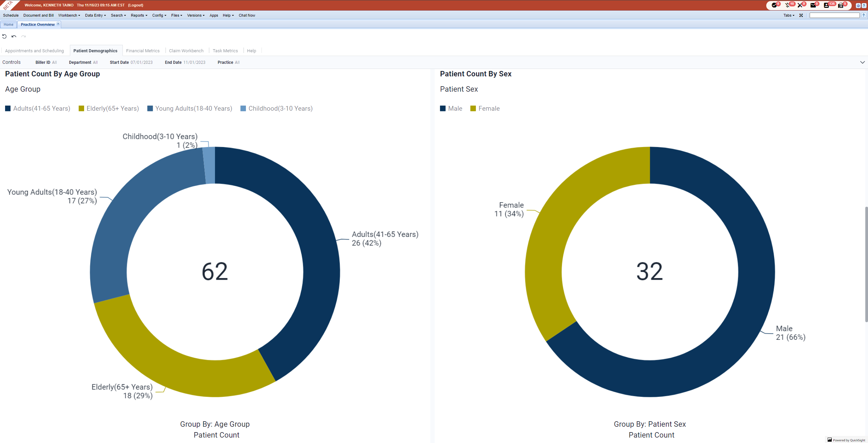The height and width of the screenshot is (443, 868).
Task: Open the settings gear icon
Action: tap(858, 5)
